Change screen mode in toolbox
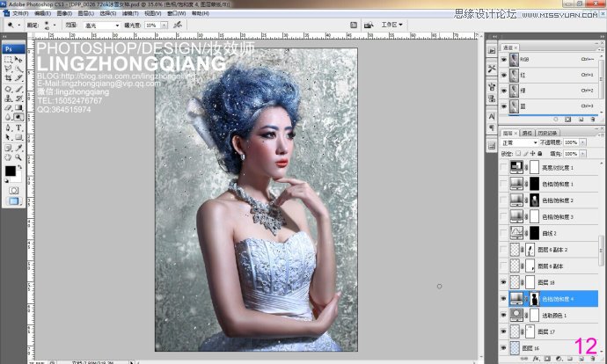The width and height of the screenshot is (607, 364). (13, 201)
